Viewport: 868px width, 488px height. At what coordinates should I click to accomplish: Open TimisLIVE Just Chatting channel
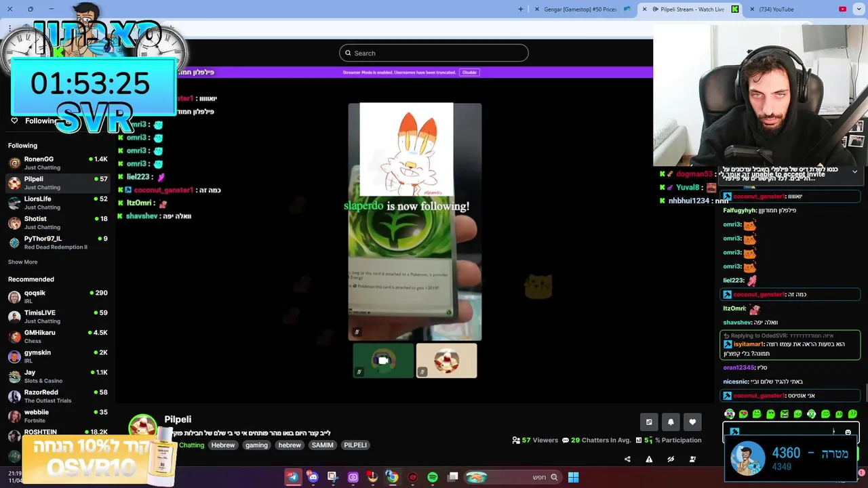[x=58, y=317]
